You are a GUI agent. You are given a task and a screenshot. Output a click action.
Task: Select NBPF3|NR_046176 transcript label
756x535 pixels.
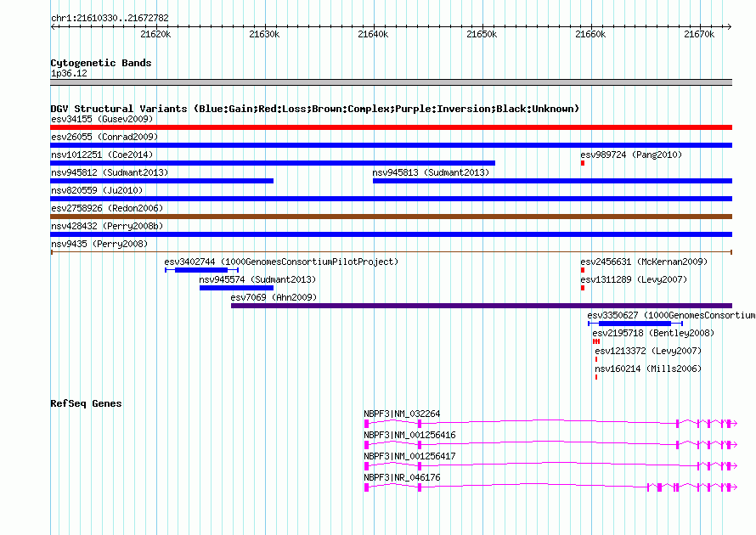pos(402,477)
